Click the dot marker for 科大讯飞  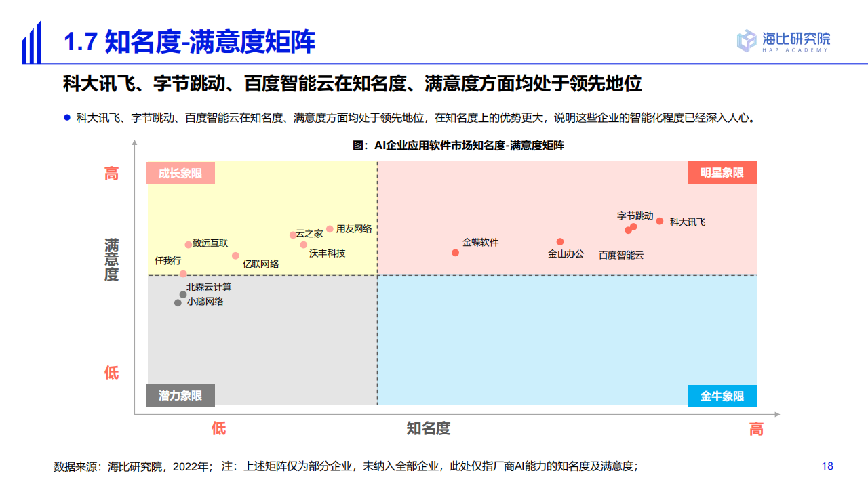pos(660,221)
